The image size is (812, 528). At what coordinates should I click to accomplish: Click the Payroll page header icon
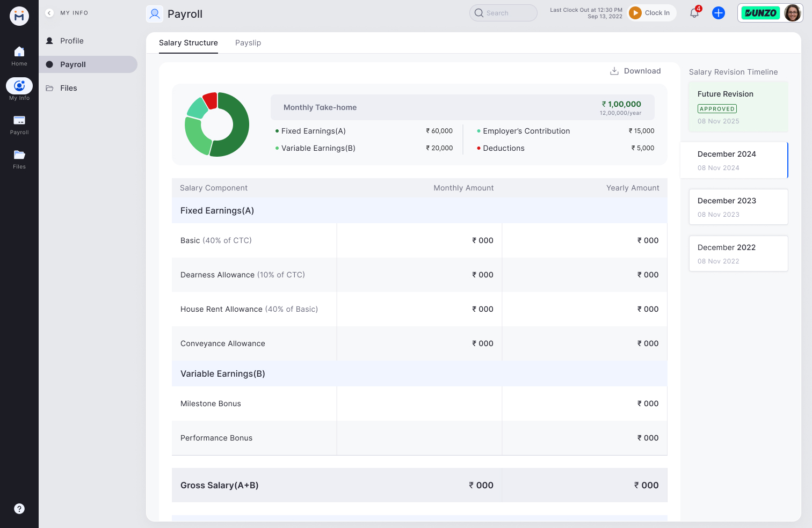[155, 13]
